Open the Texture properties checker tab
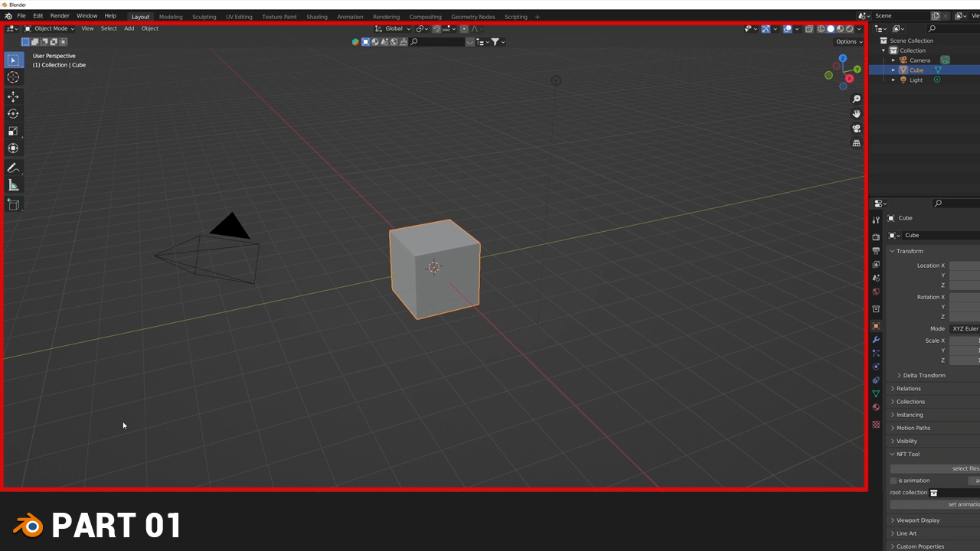 tap(876, 424)
